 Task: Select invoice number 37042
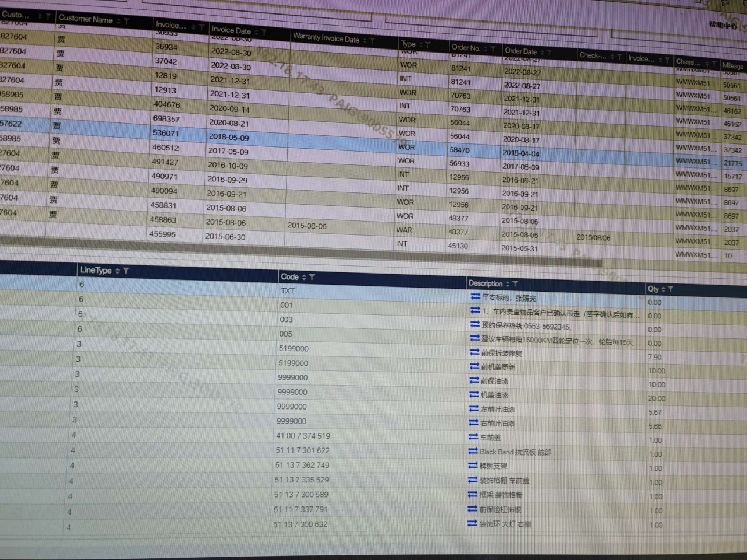[166, 61]
